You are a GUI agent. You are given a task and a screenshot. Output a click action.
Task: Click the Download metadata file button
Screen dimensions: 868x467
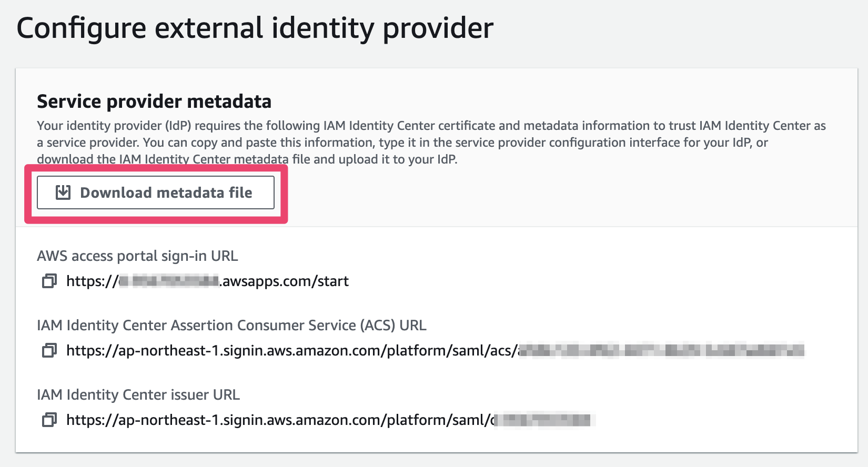tap(156, 192)
